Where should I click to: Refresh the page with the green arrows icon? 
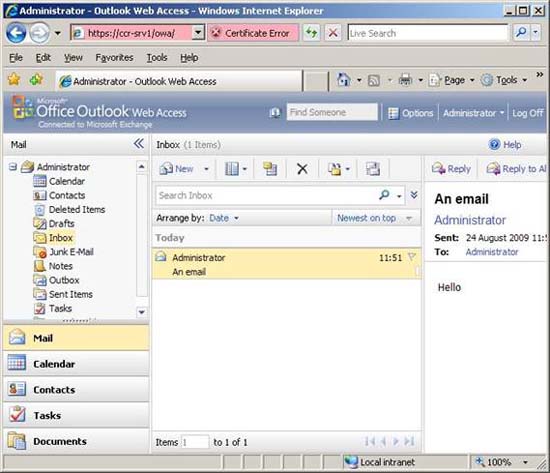(311, 33)
